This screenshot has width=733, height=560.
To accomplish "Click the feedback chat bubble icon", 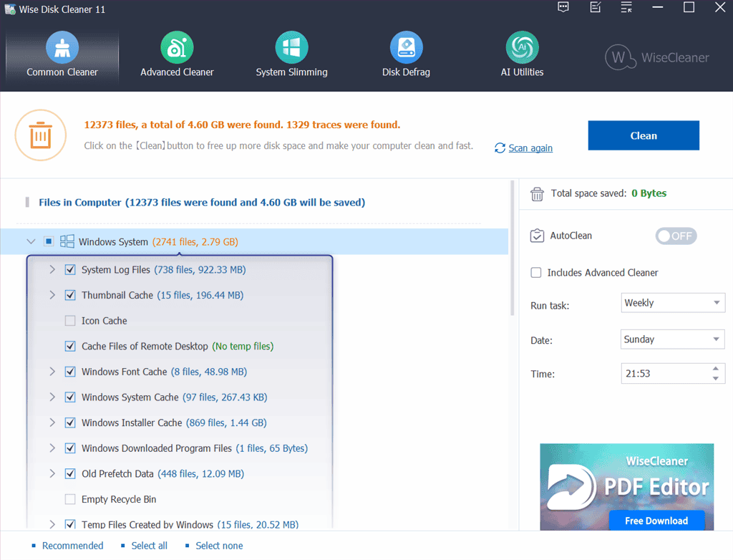I will point(563,8).
